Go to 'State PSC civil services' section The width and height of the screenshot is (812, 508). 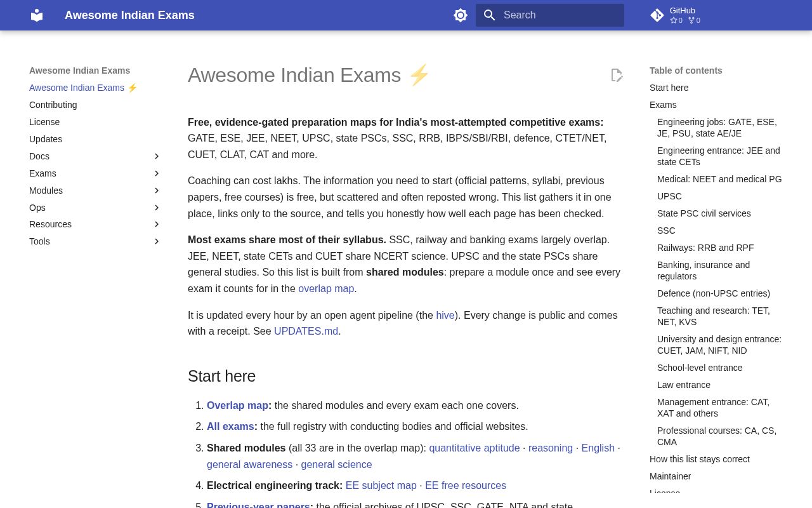704,213
